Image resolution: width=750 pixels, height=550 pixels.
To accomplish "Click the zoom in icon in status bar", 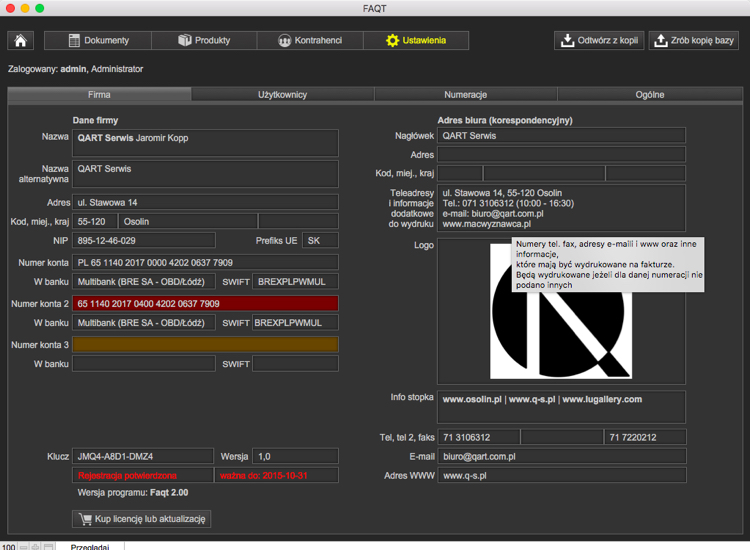I will pyautogui.click(x=35, y=547).
